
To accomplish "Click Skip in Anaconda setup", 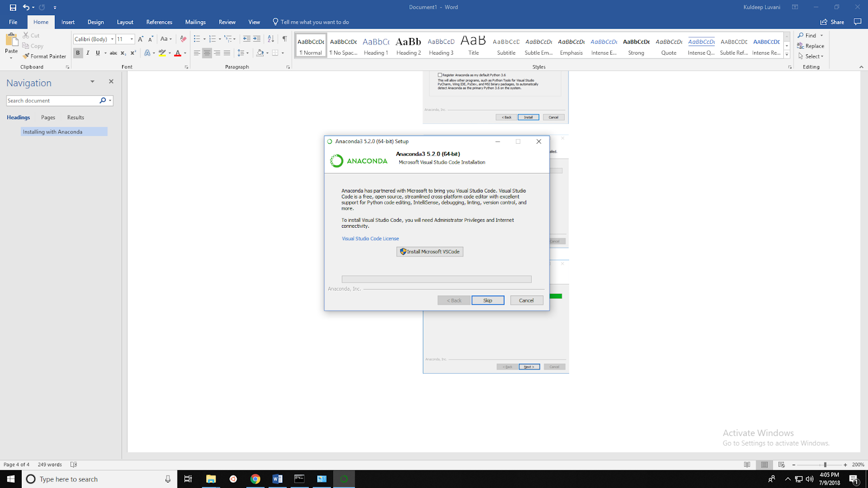I will 488,300.
